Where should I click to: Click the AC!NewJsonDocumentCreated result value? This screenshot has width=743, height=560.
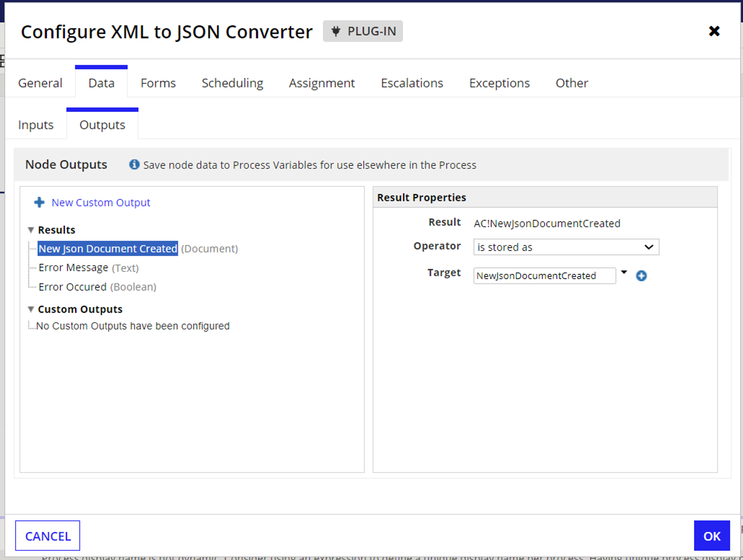pos(547,223)
